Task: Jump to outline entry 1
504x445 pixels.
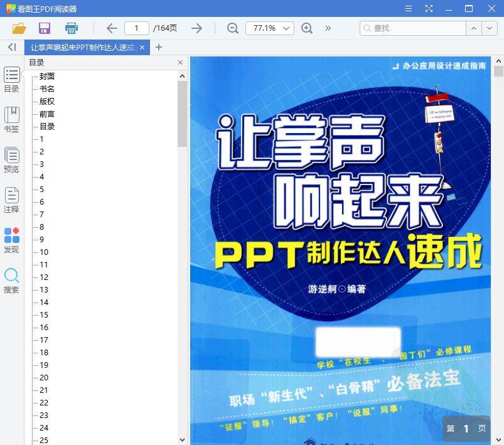Action: point(41,139)
